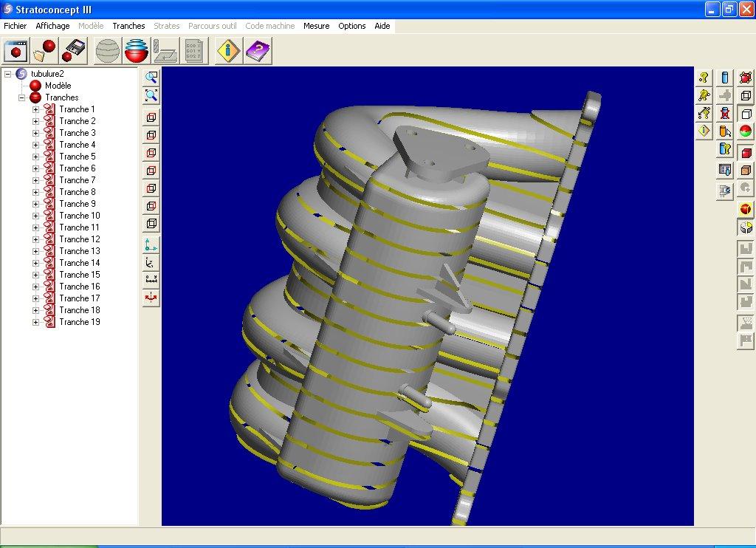Click the single-point question measure icon
The image size is (756, 548).
[x=704, y=78]
